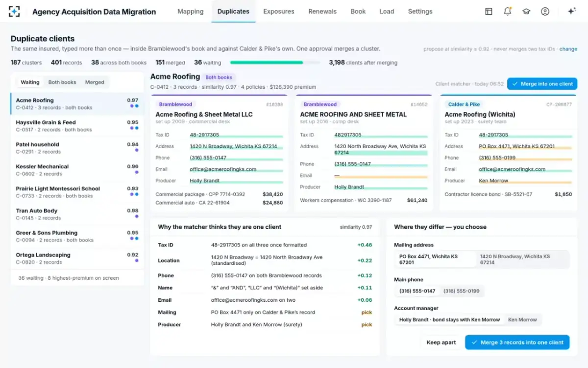Open the layout panel icon
Viewport: 588px width, 368px height.
[489, 11]
